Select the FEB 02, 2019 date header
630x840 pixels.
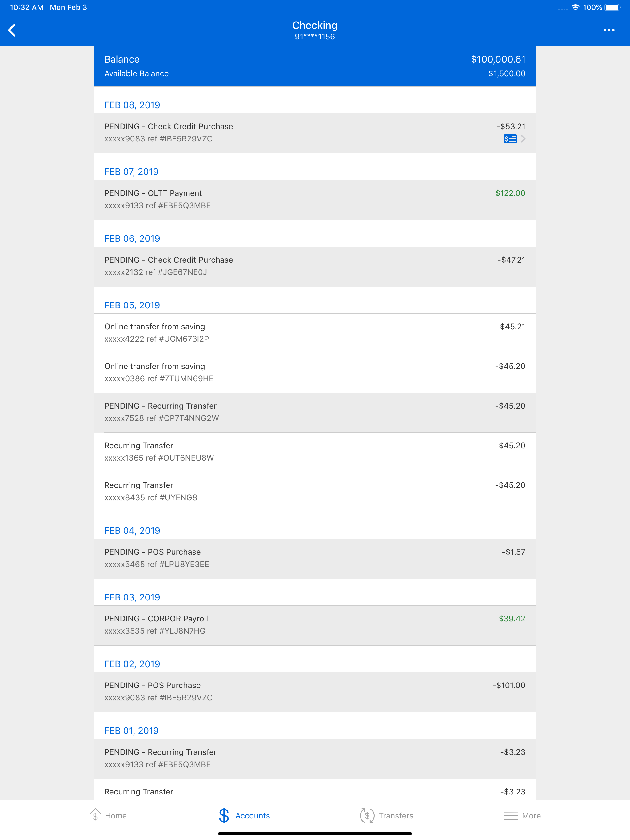click(x=132, y=664)
